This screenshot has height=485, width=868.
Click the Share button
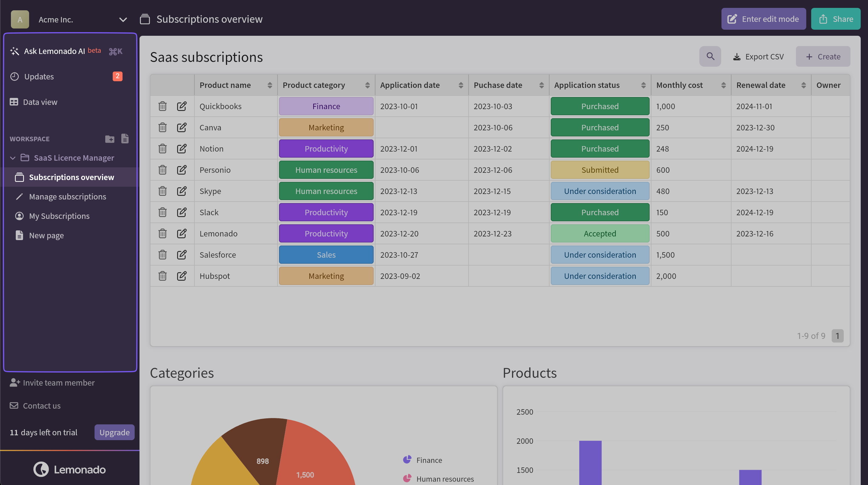836,19
